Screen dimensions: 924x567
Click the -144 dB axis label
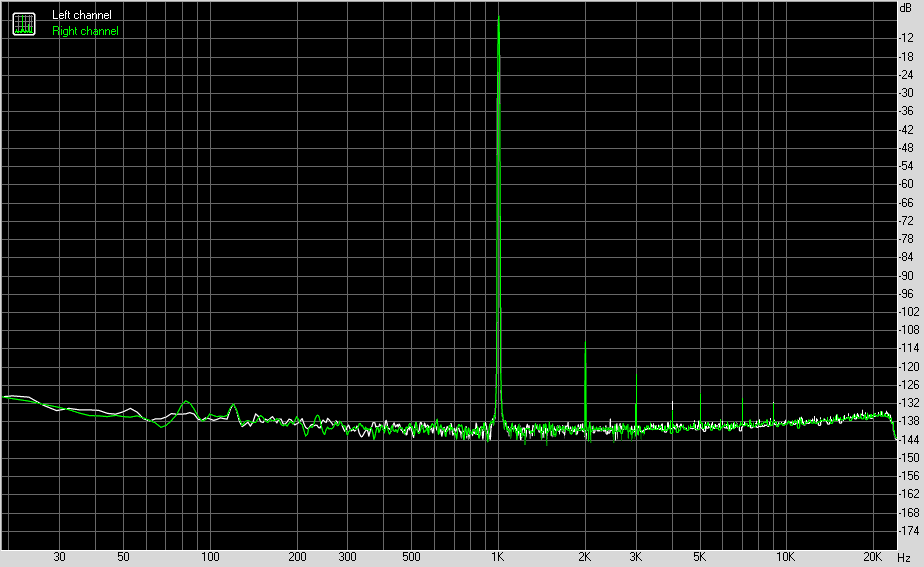click(x=908, y=439)
